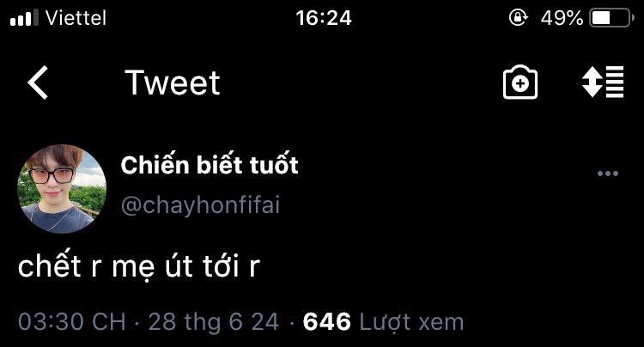Tap the 49% battery percentage
Image resolution: width=644 pixels, height=347 pixels.
pos(562,18)
